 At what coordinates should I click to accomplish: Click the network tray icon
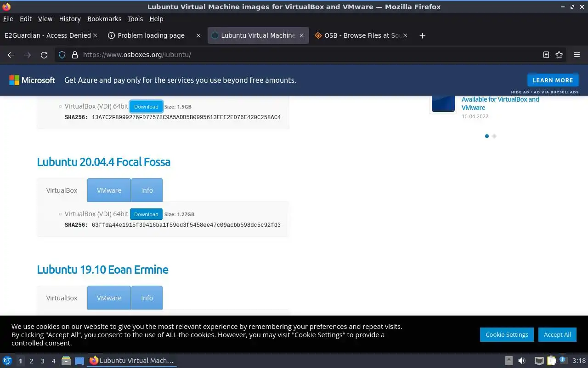pyautogui.click(x=539, y=361)
